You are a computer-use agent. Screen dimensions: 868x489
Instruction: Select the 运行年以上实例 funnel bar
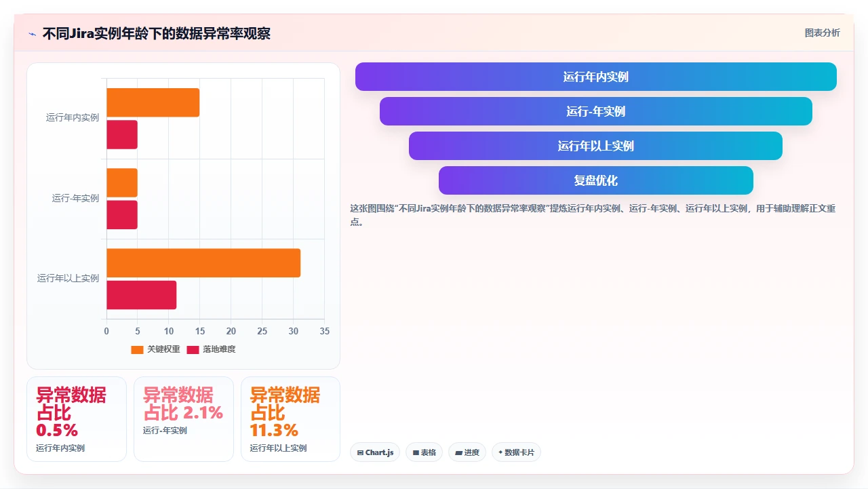coord(595,146)
